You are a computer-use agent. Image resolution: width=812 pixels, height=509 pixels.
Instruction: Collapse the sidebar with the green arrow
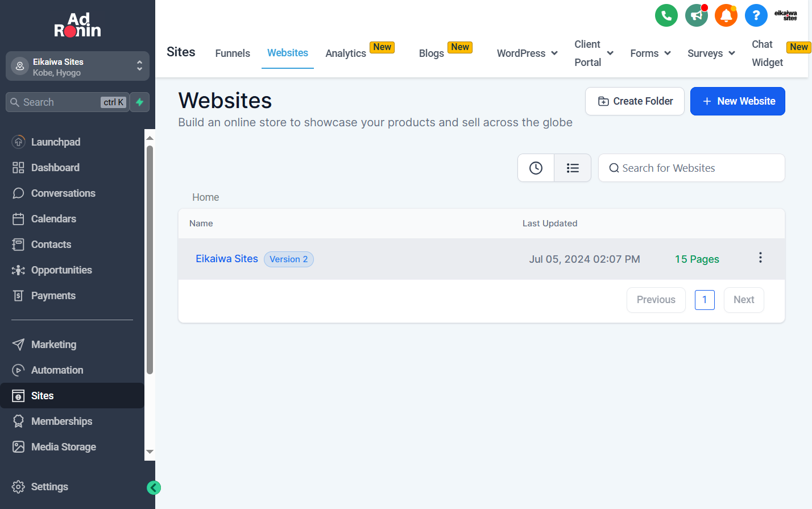pyautogui.click(x=154, y=487)
